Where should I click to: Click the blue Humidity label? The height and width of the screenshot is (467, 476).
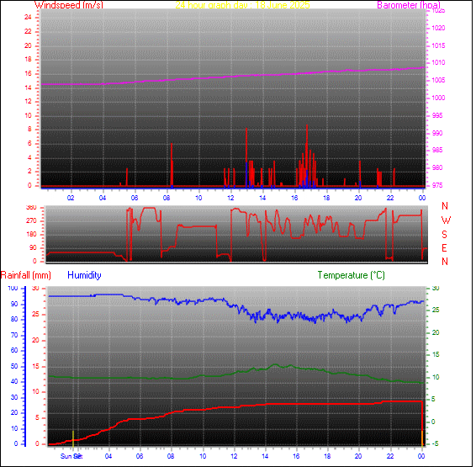[84, 275]
